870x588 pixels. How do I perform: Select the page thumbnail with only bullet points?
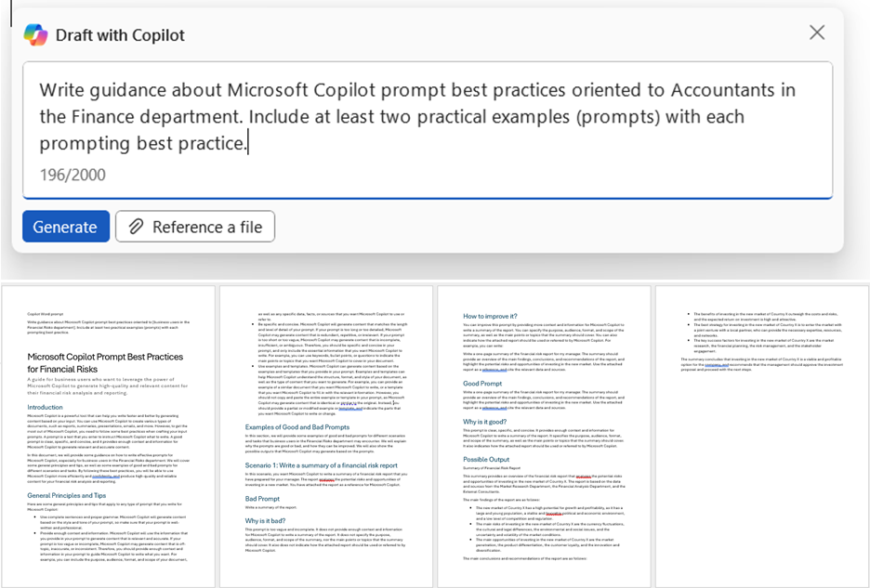coord(762,436)
